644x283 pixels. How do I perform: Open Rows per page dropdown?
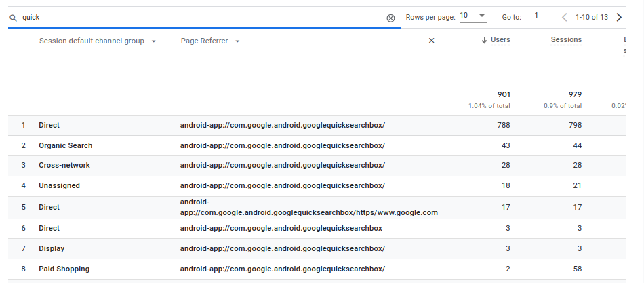click(473, 16)
